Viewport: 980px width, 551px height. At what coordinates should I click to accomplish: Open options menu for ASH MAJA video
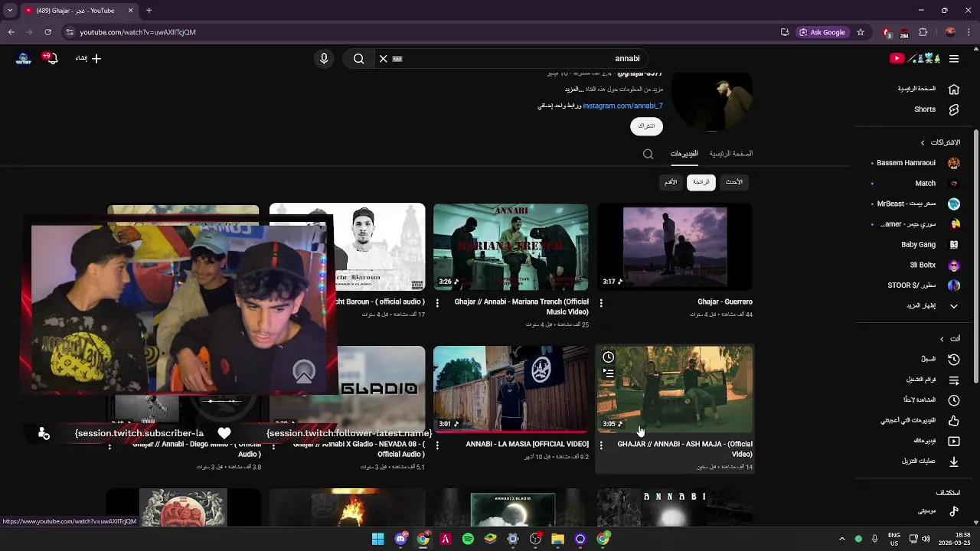[x=601, y=445]
